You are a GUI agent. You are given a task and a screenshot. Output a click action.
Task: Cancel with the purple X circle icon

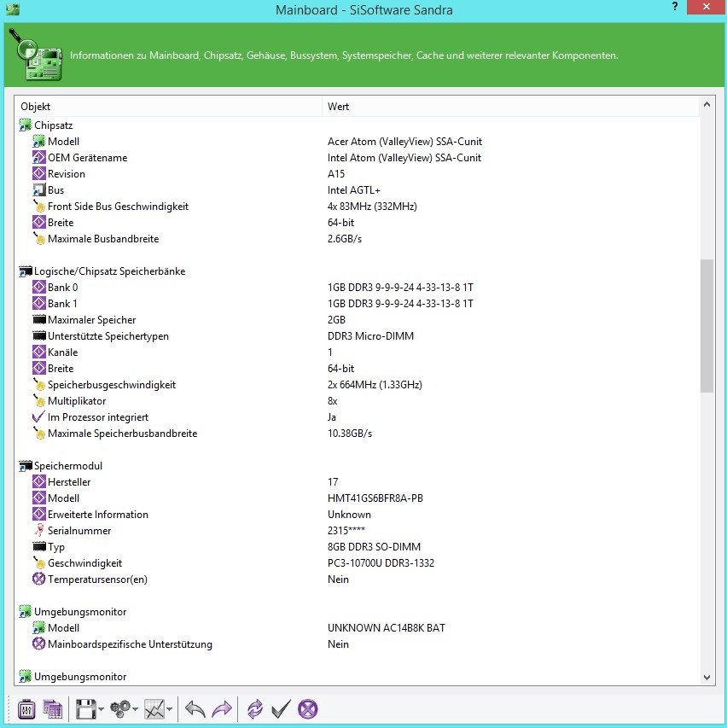(x=308, y=709)
